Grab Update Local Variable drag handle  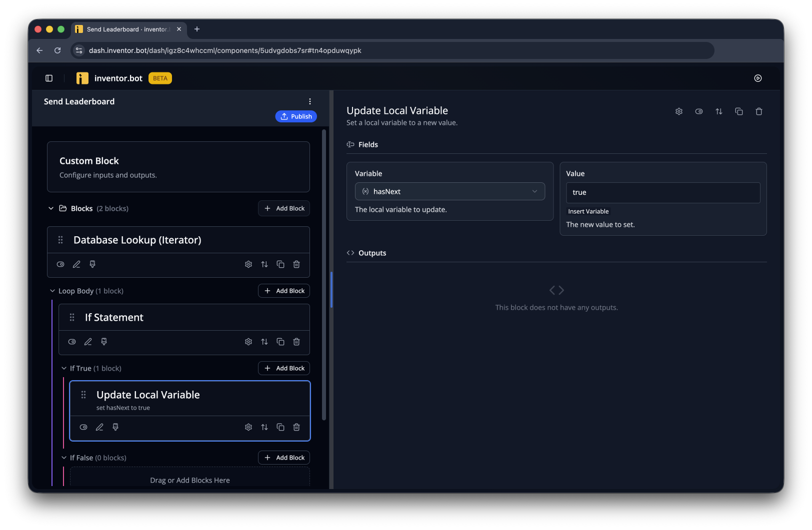point(83,395)
